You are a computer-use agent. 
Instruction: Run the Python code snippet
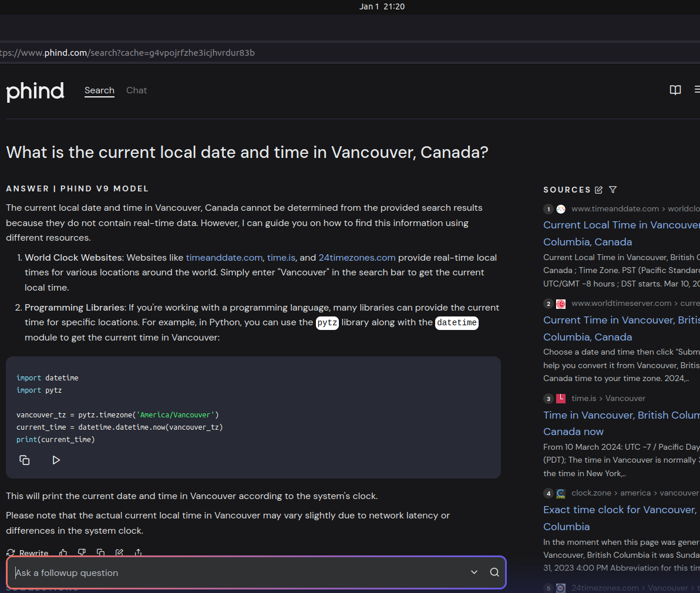coord(56,460)
